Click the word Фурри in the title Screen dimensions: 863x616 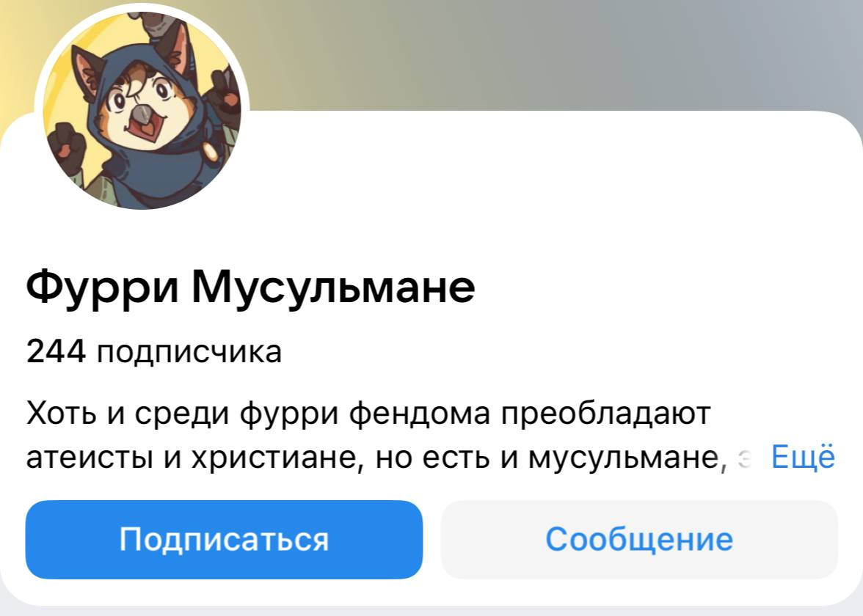[103, 287]
